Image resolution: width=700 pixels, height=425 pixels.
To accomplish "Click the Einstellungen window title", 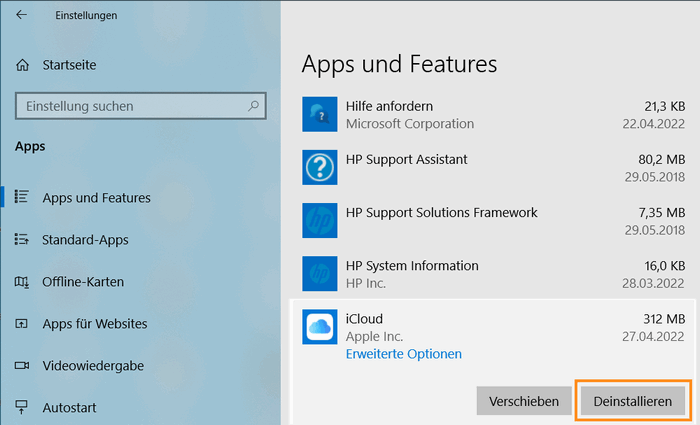I will [x=86, y=15].
